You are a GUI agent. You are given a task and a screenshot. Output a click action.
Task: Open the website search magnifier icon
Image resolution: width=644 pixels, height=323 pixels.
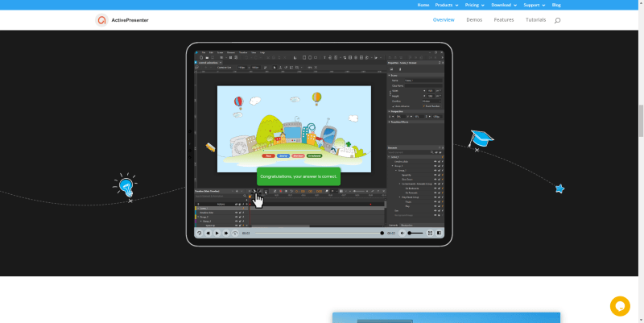tap(558, 20)
